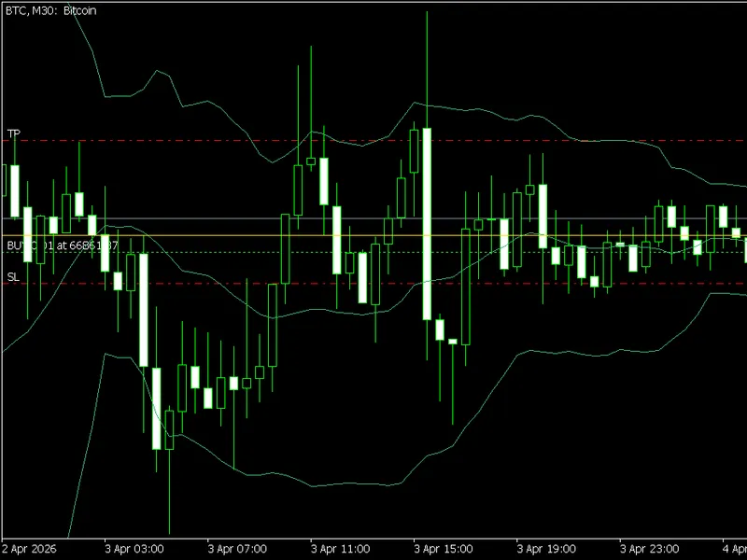Click the BUY order label at 66861
This screenshot has height=560, width=747.
[x=63, y=245]
